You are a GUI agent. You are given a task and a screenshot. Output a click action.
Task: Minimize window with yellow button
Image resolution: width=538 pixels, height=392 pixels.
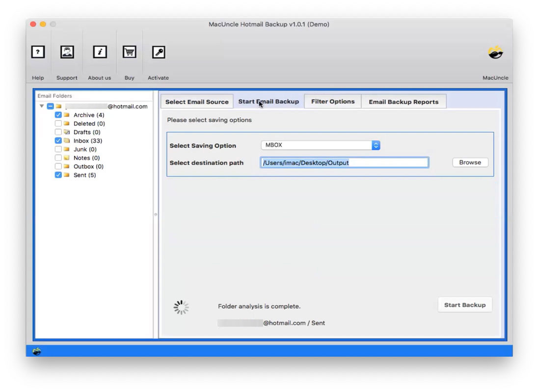(x=43, y=24)
